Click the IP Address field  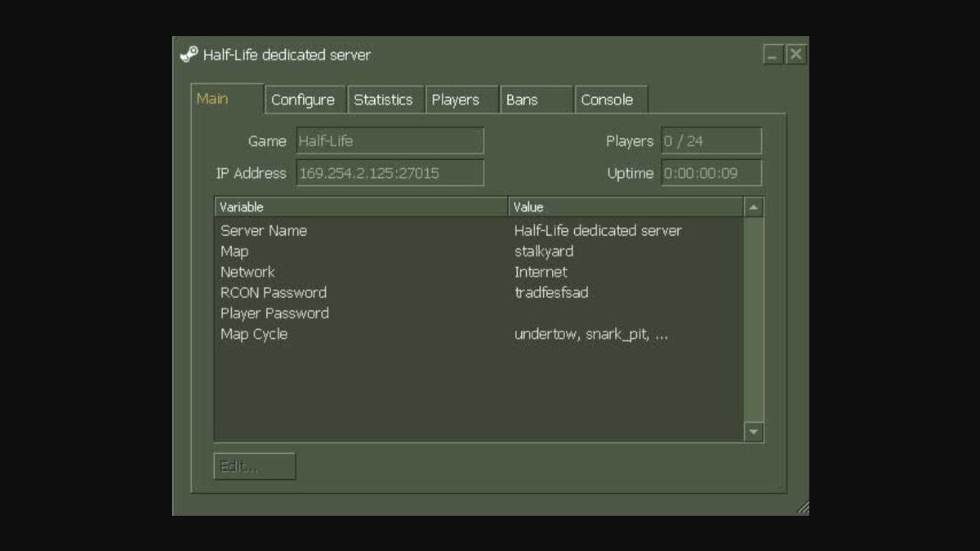390,172
